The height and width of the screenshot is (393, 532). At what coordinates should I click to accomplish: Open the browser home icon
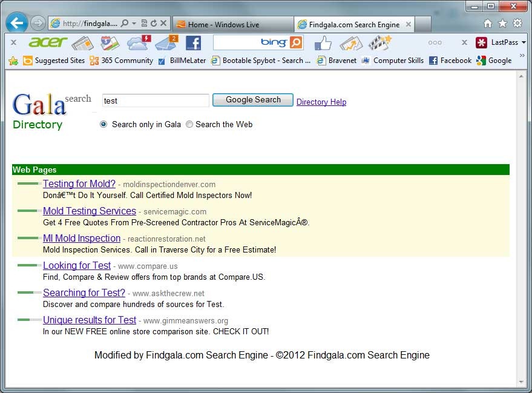pos(488,24)
